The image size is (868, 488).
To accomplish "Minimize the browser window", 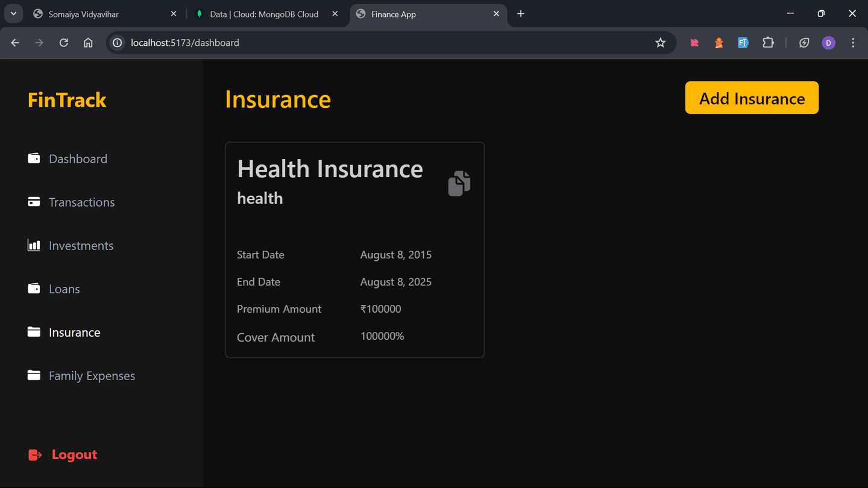I will [x=791, y=13].
